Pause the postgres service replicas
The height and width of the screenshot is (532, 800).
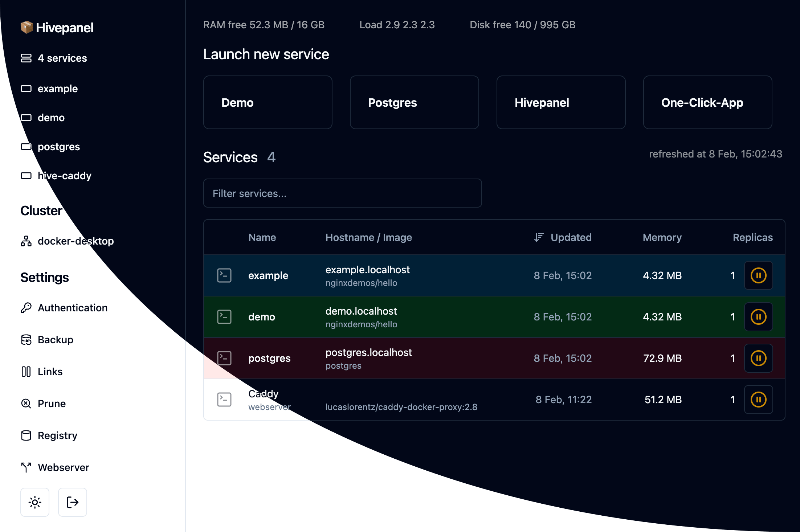pyautogui.click(x=758, y=358)
